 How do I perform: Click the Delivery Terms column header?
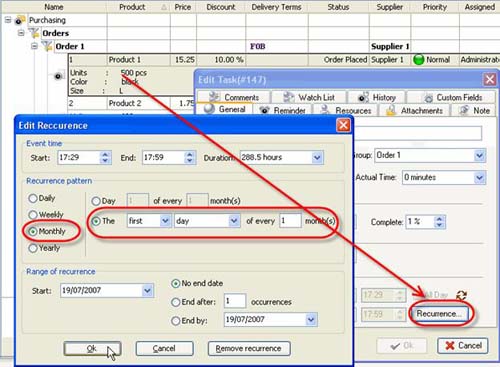tap(277, 7)
